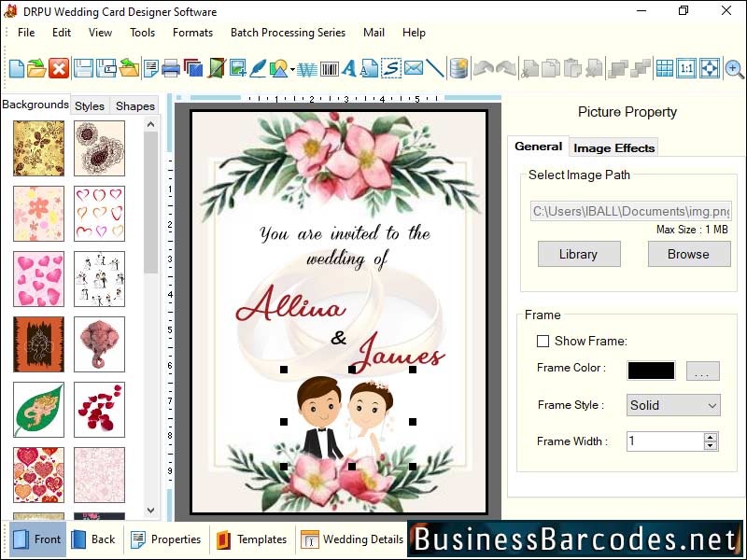Increase Frame Width with the up arrow
This screenshot has height=560, width=747.
[x=710, y=436]
